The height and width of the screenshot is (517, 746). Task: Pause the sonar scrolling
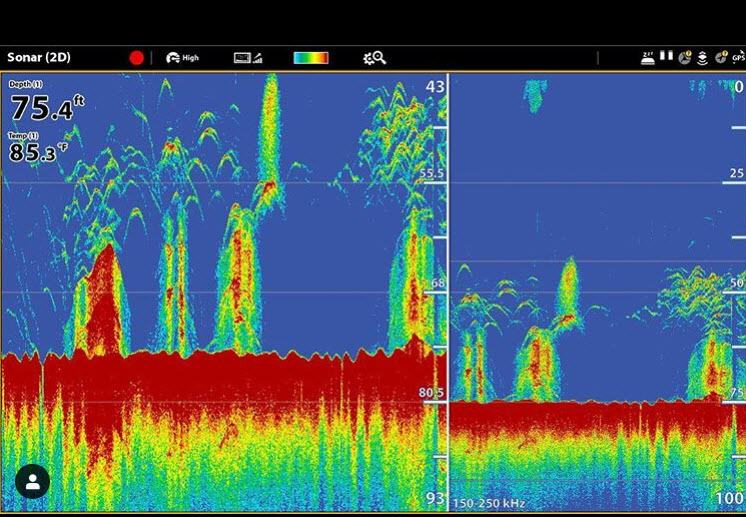point(666,58)
